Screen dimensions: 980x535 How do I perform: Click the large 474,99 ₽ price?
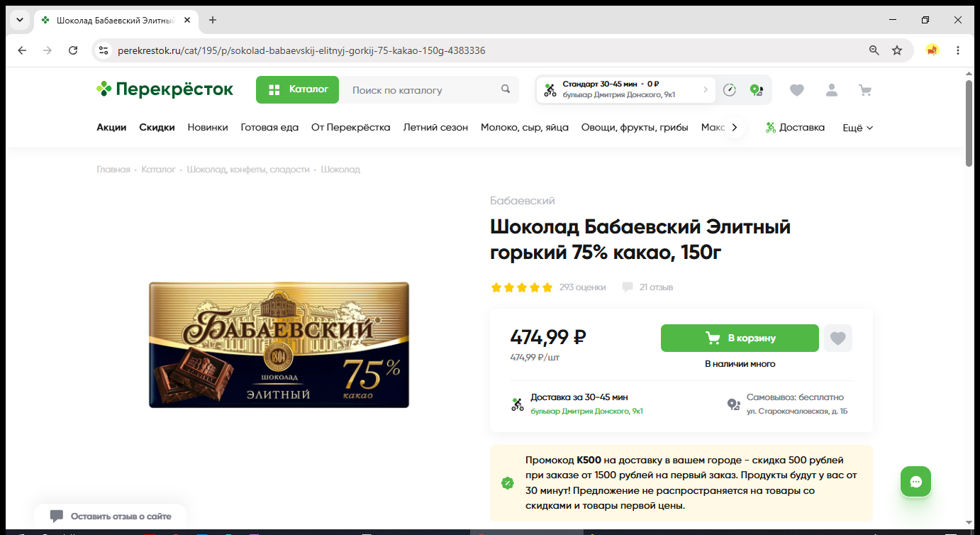(548, 337)
